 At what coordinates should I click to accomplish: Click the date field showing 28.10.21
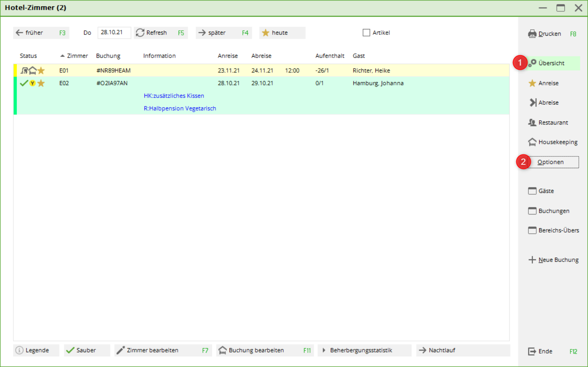114,32
